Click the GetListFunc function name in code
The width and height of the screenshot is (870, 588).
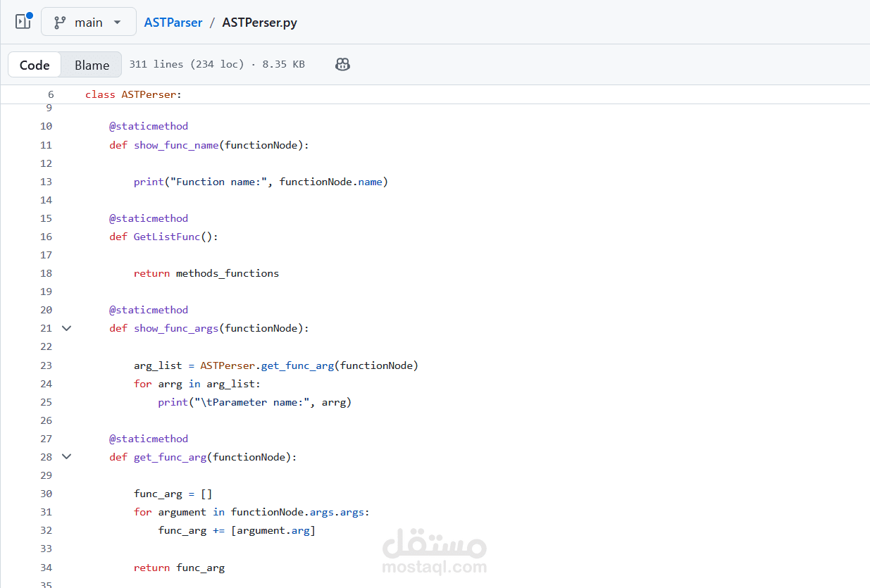(166, 236)
